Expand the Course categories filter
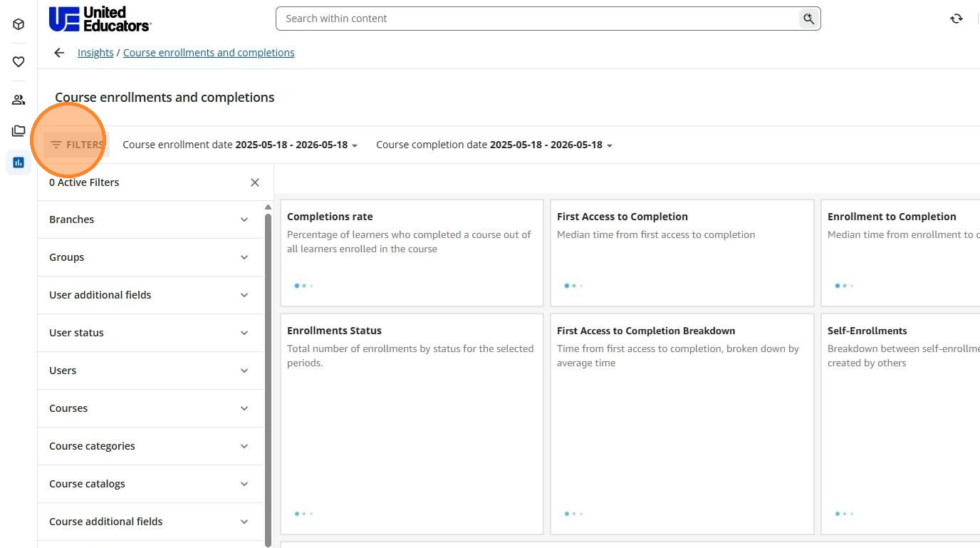 coord(150,446)
